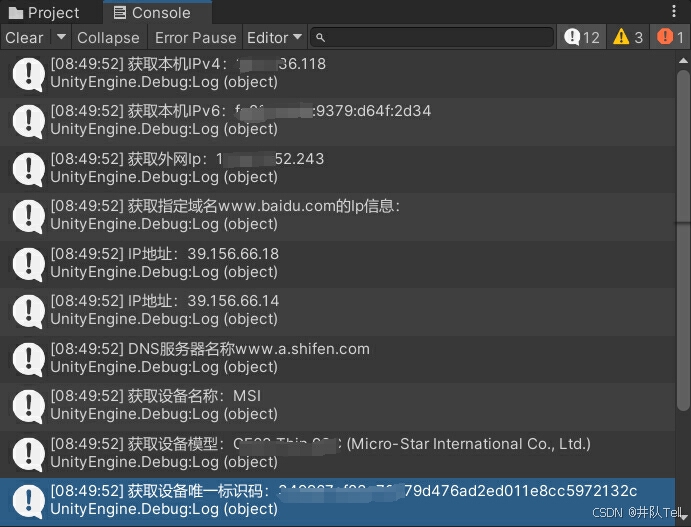
Task: Select the IP地址 39.156.66.18 log entry
Action: 338,263
